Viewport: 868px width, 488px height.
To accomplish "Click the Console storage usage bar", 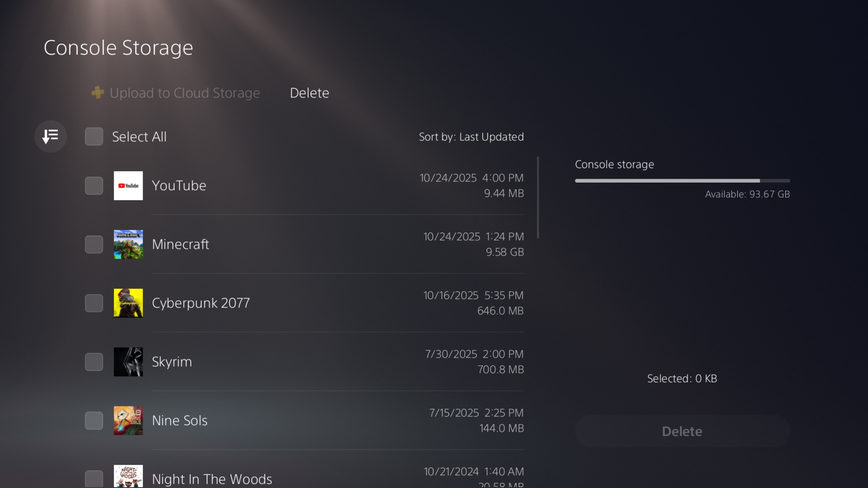I will [x=682, y=181].
